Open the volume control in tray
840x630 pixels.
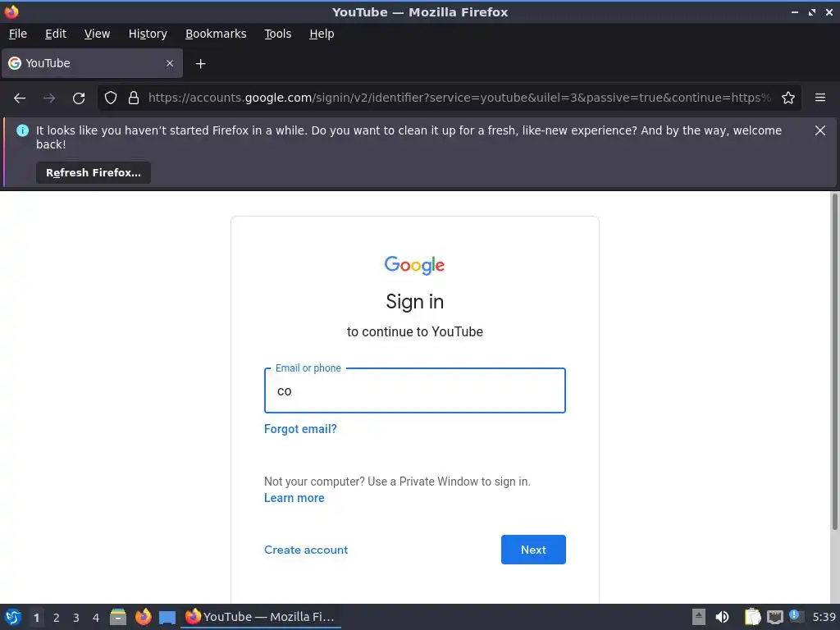pos(722,617)
